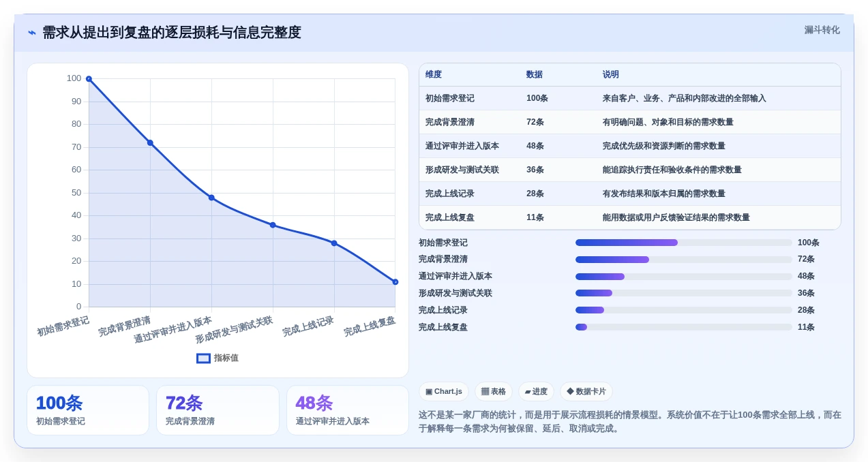This screenshot has height=462, width=868.
Task: Click description 能用数据或用户反馈验证结果的需求数量
Action: [676, 218]
